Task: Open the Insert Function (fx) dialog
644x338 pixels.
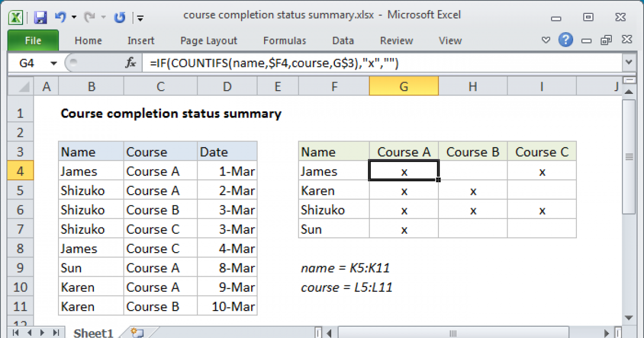Action: [x=130, y=62]
